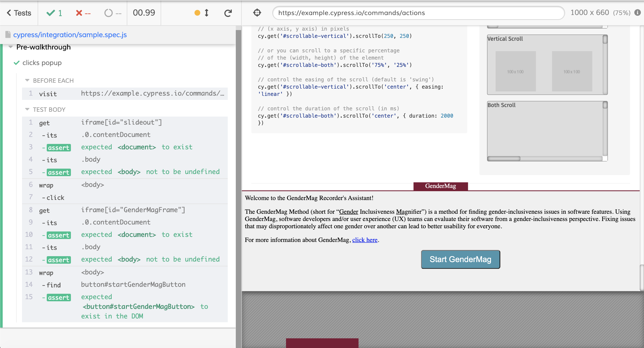Click the selector playground crosshair icon
Viewport: 644px width, 348px height.
click(257, 13)
